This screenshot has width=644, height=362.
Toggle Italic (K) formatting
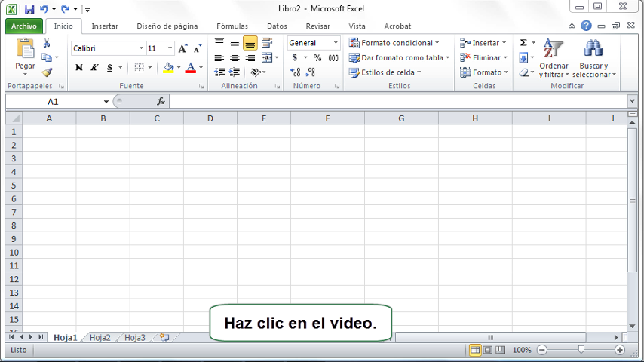click(x=94, y=67)
